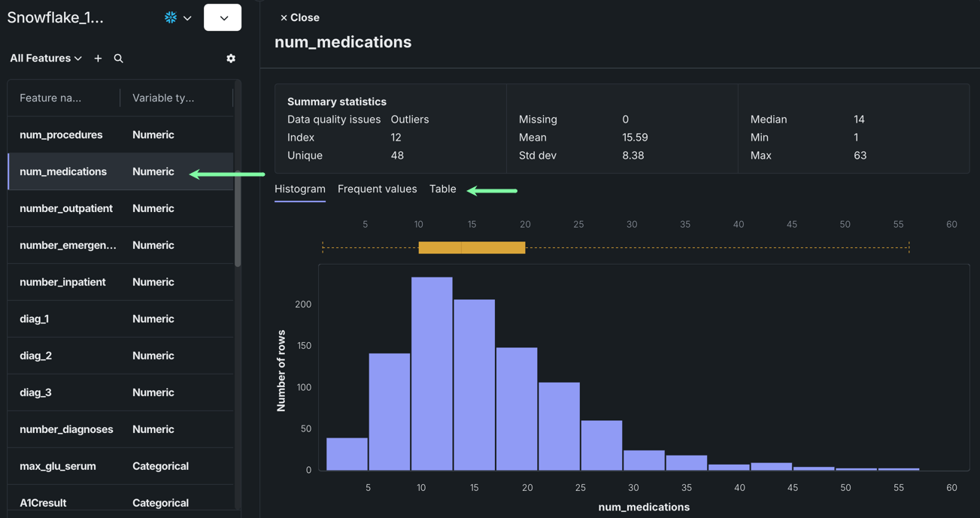Screen dimensions: 980x518
Task: Switch to the Table tab
Action: (442, 189)
